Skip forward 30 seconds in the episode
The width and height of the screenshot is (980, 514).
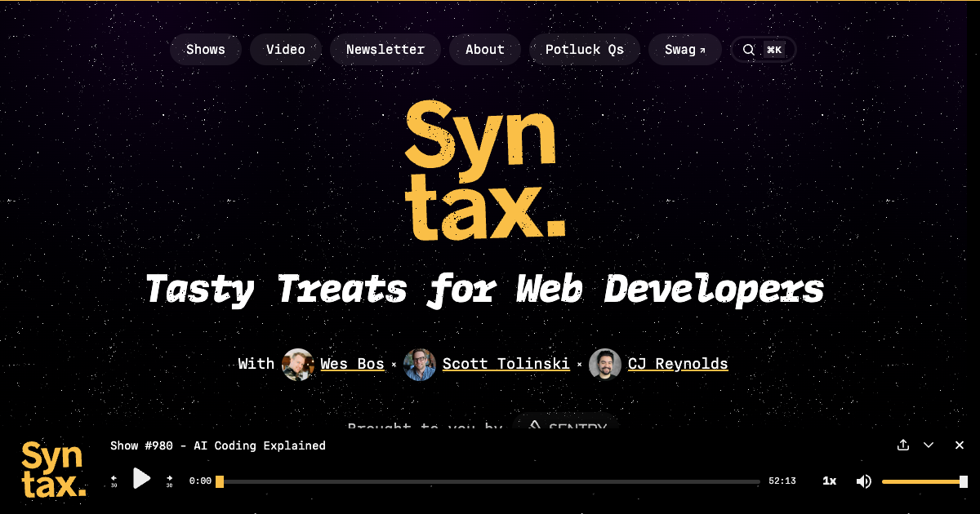(169, 480)
